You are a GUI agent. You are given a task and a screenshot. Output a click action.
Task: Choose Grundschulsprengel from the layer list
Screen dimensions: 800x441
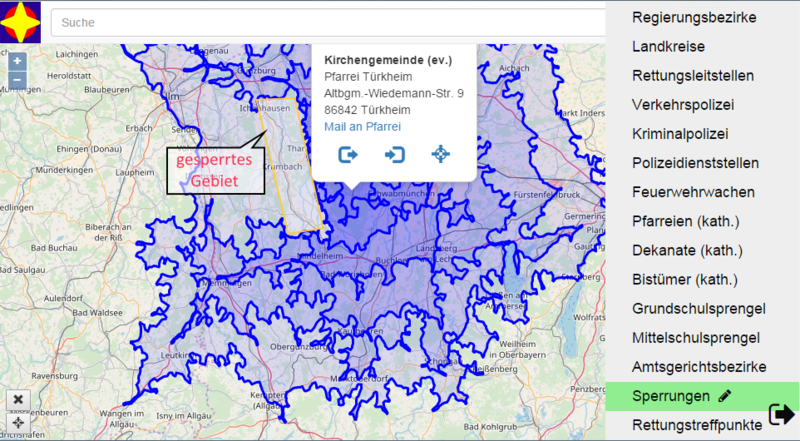699,308
